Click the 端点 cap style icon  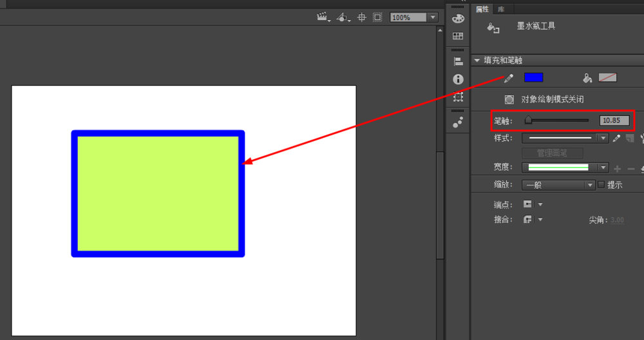[x=528, y=204]
